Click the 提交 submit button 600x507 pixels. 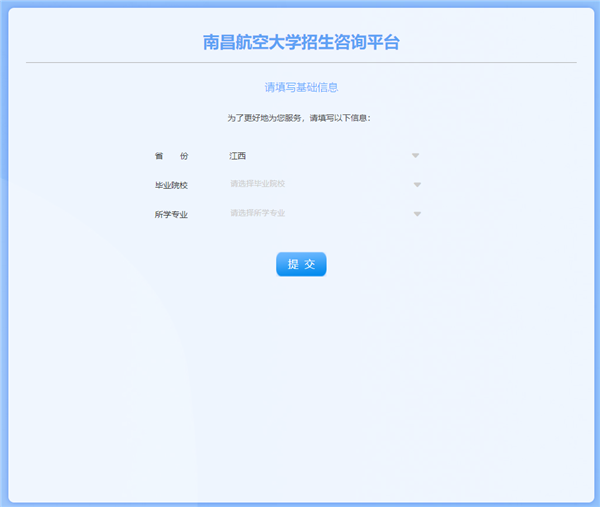click(301, 264)
